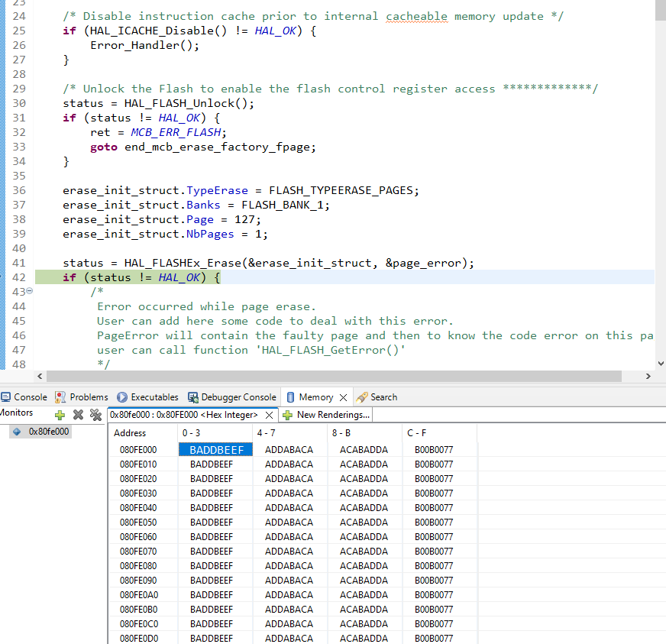Switch to the Hex Integer rendering tab
The height and width of the screenshot is (644, 666).
click(x=187, y=414)
